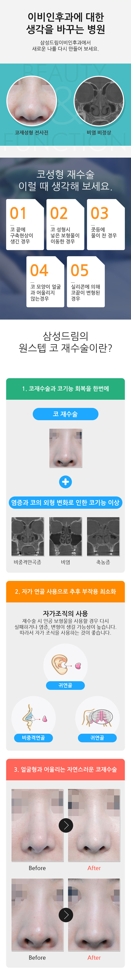
Task: Click the arrow between first Before/After pair
Action: click(x=66, y=825)
